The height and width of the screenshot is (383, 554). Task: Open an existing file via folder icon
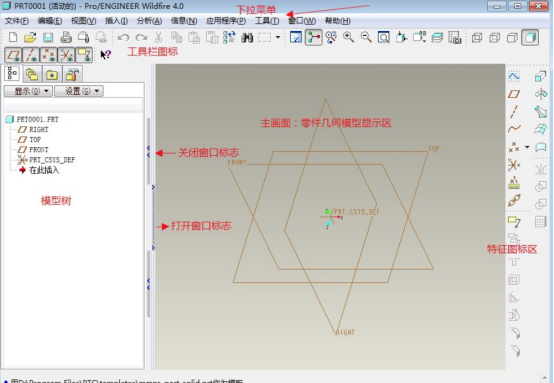30,37
